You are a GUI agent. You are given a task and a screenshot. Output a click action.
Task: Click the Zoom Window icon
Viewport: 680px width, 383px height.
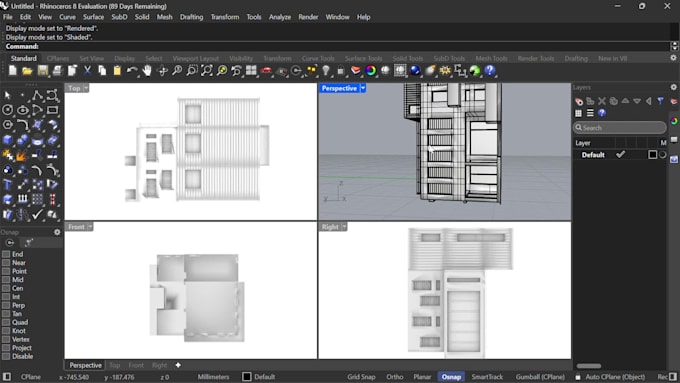pyautogui.click(x=192, y=70)
